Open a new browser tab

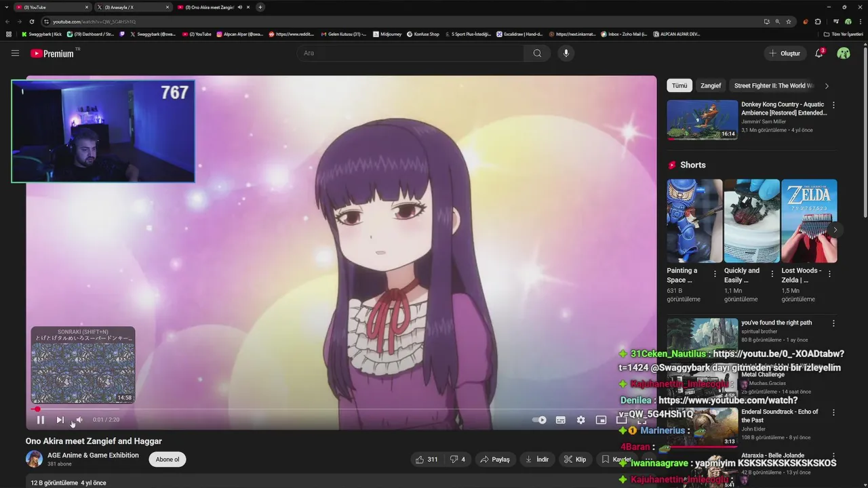tap(260, 7)
